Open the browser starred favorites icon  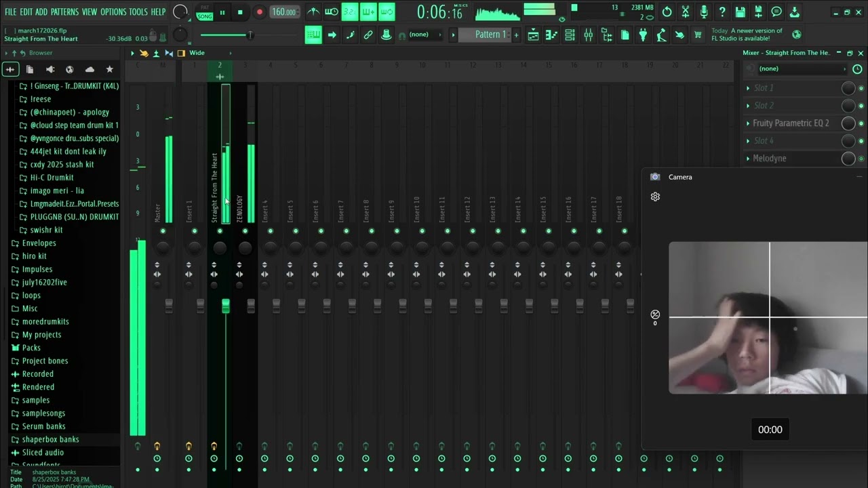point(109,69)
